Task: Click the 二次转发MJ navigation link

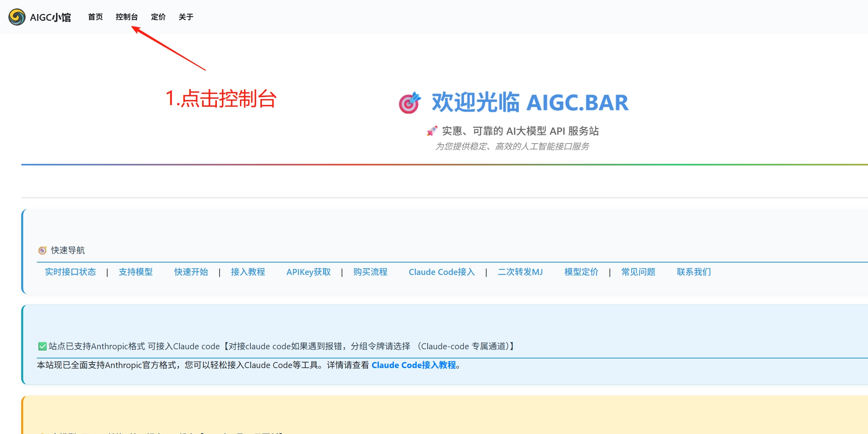Action: 520,272
